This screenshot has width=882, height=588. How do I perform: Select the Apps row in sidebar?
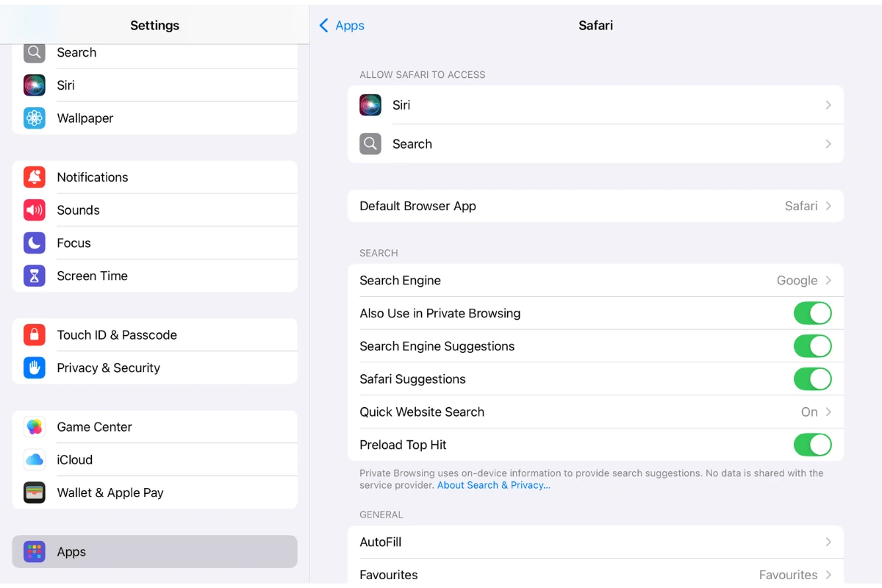154,552
